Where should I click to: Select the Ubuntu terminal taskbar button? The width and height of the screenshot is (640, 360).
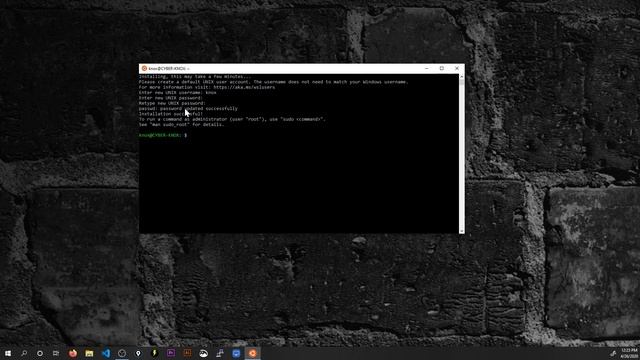253,353
